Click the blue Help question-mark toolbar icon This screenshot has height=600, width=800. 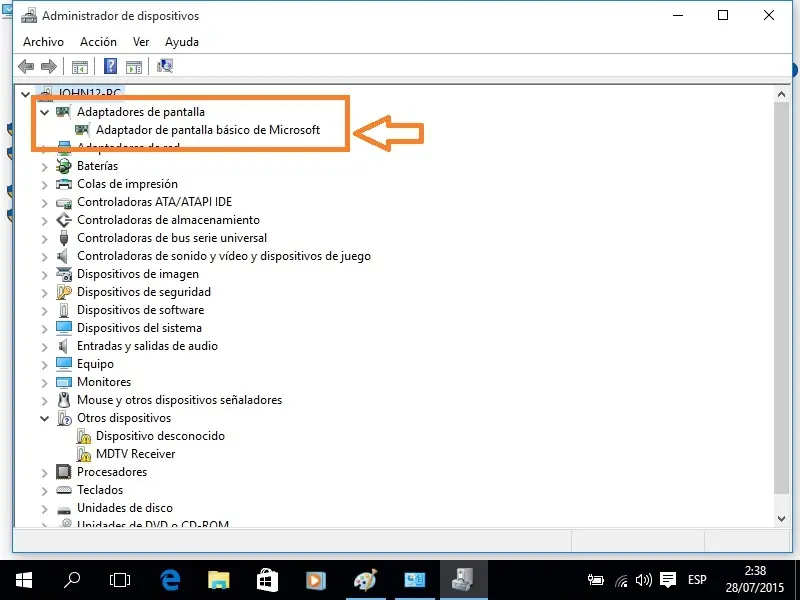pos(110,66)
